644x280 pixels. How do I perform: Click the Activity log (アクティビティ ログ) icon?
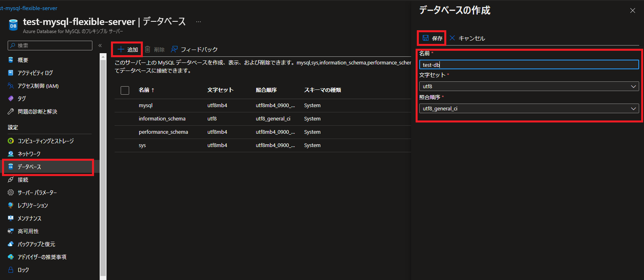11,73
